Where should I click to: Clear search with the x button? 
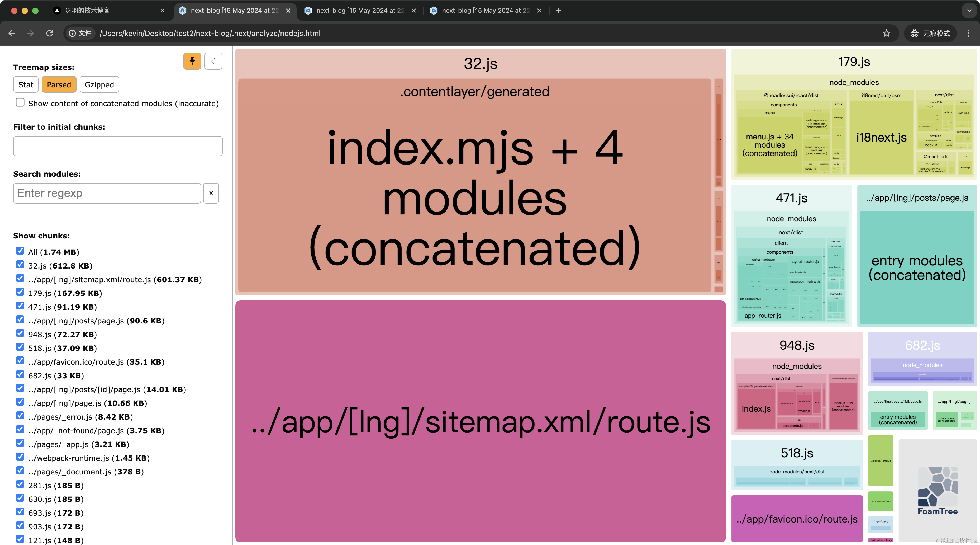pos(211,193)
